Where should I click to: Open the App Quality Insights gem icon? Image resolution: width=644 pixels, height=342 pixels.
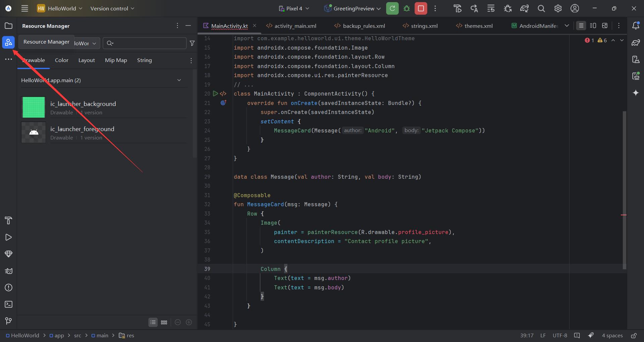8,254
